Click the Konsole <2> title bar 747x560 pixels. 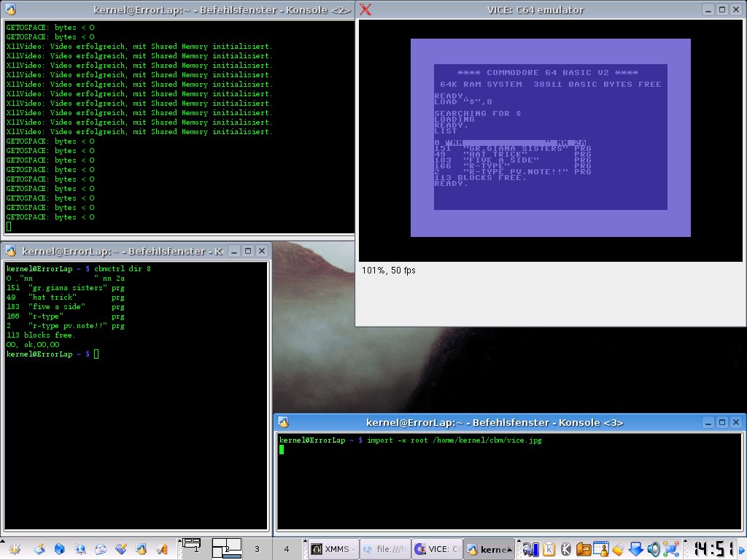click(x=179, y=9)
